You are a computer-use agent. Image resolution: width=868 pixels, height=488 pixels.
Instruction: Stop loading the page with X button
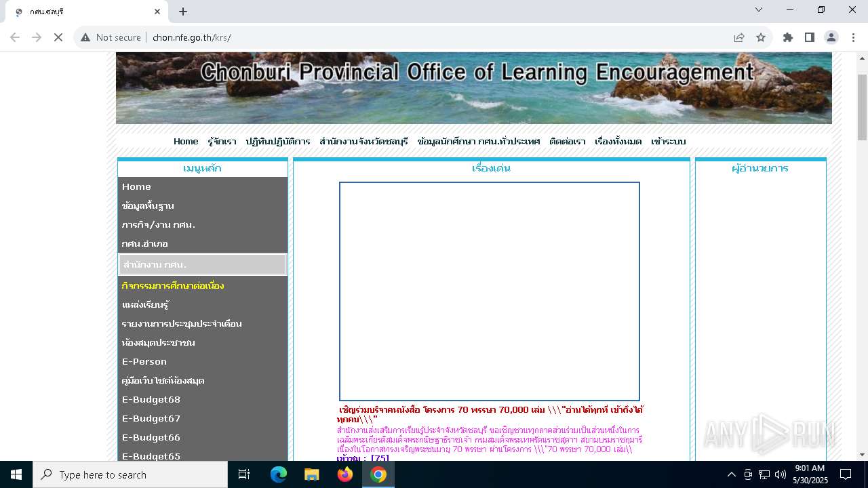tap(58, 37)
